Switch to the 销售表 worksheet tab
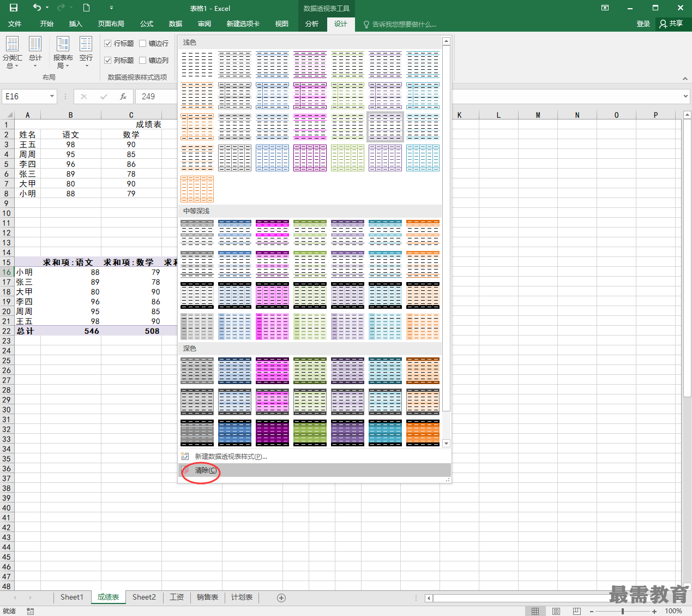This screenshot has height=616, width=692. 207,597
